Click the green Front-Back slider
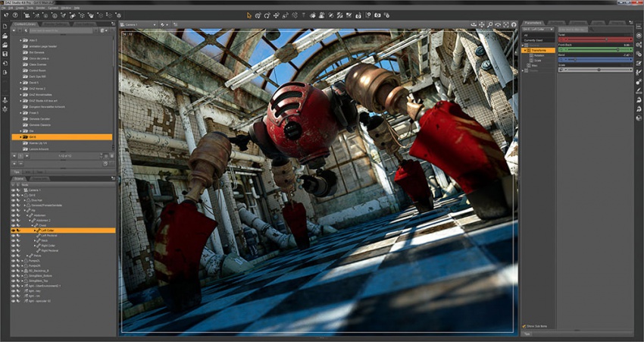The width and height of the screenshot is (644, 342). tap(596, 50)
